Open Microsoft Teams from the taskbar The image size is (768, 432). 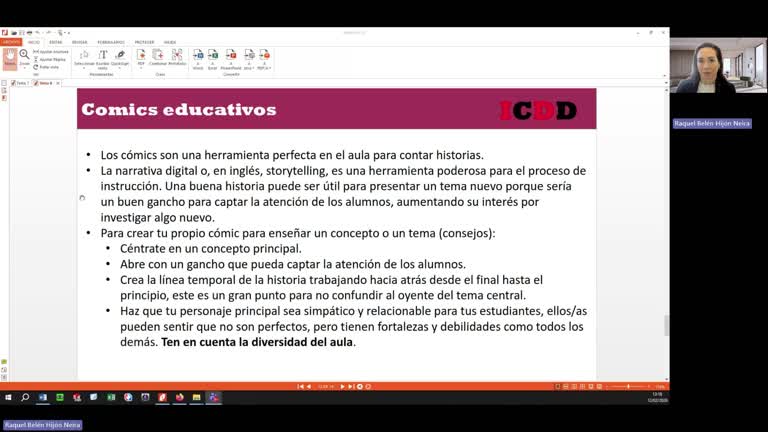[214, 397]
